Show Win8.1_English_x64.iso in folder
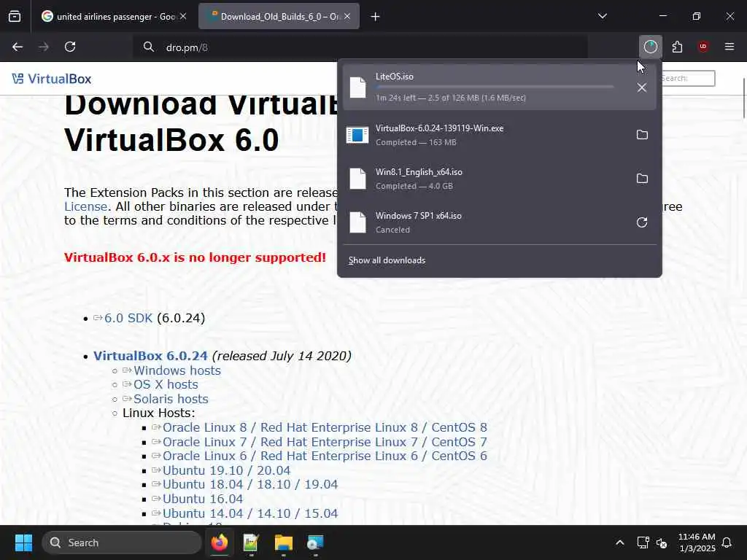This screenshot has height=560, width=747. 642,179
